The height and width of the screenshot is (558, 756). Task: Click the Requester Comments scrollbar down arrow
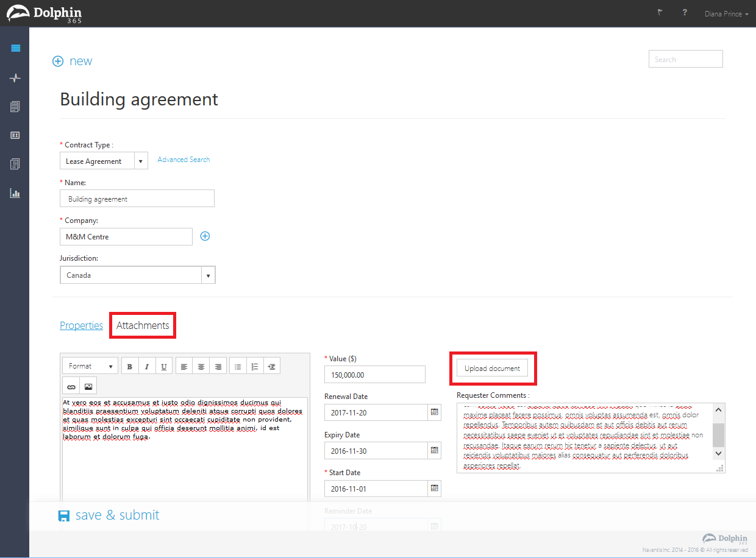(x=718, y=453)
